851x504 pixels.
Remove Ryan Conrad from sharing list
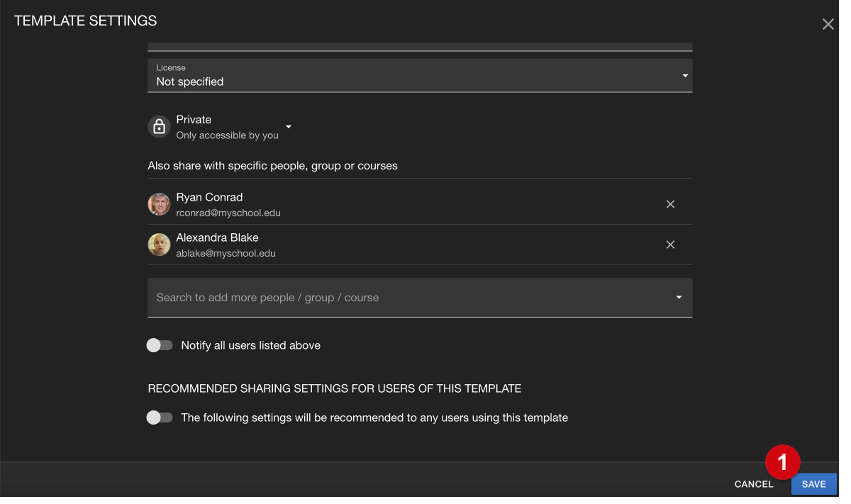coord(670,204)
